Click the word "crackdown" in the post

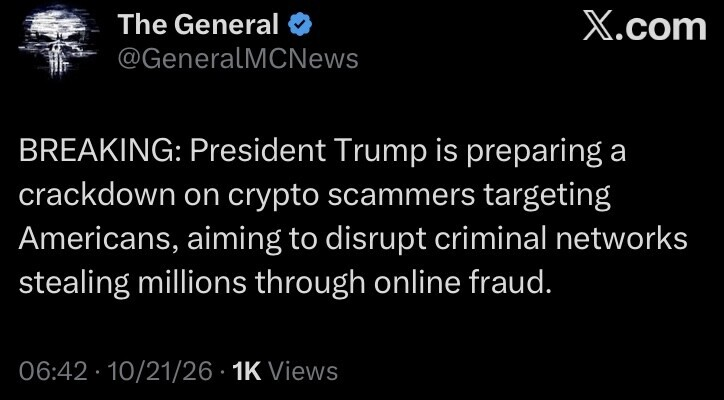(x=97, y=197)
